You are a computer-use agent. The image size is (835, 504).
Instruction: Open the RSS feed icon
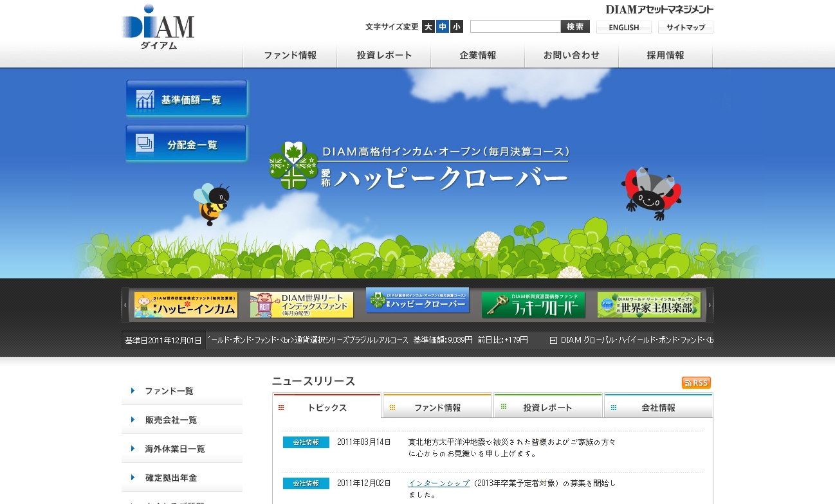click(x=696, y=383)
